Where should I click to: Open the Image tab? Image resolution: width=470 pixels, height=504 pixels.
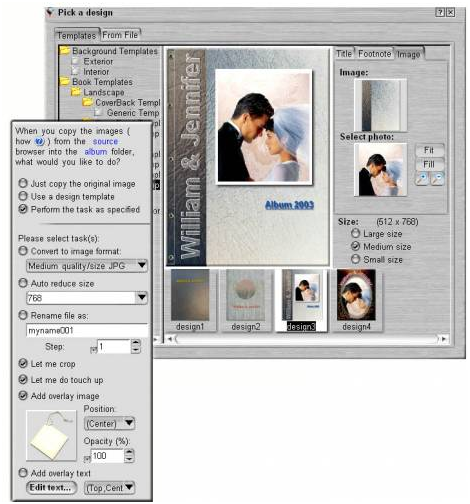click(x=409, y=54)
